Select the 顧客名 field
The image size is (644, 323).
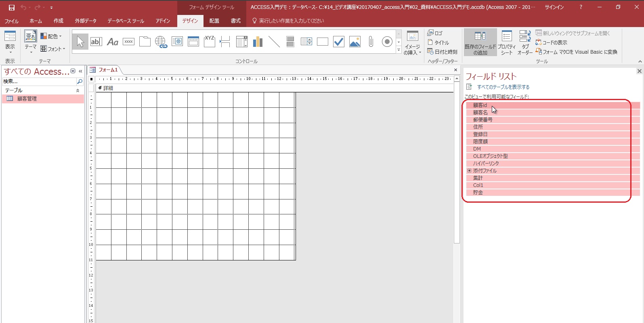point(553,113)
